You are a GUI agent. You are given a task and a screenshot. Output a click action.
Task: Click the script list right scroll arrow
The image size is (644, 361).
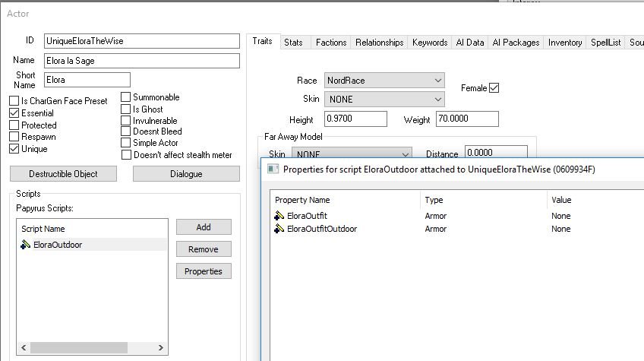[x=160, y=347]
